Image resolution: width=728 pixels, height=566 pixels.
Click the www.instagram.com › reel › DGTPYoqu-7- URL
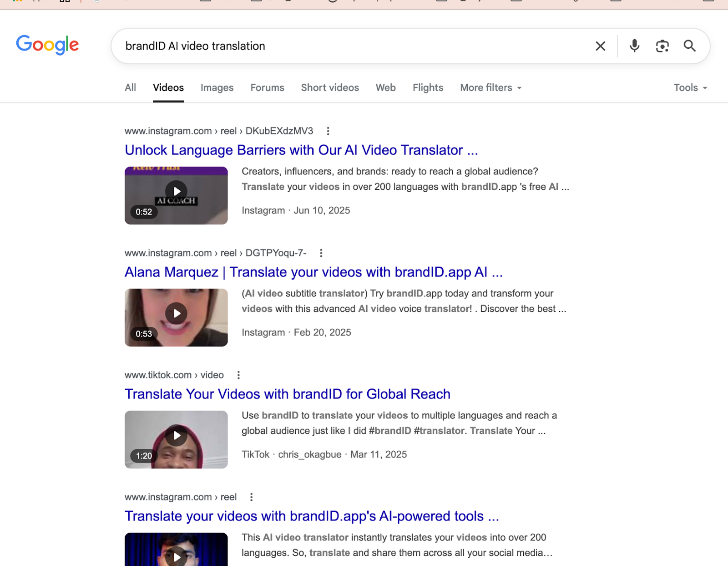(216, 253)
